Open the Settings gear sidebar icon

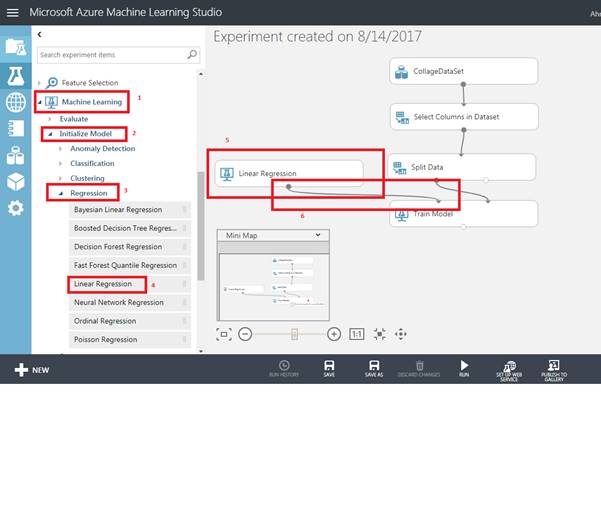click(x=16, y=208)
